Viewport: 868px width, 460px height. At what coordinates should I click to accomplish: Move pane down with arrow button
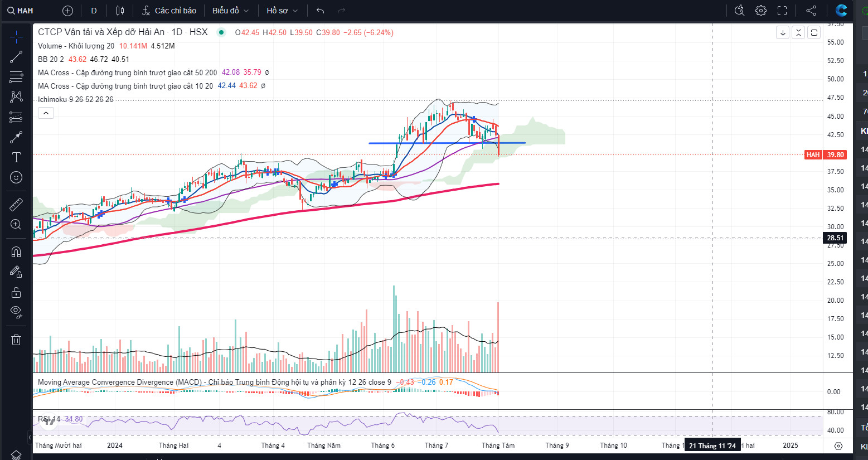point(783,32)
